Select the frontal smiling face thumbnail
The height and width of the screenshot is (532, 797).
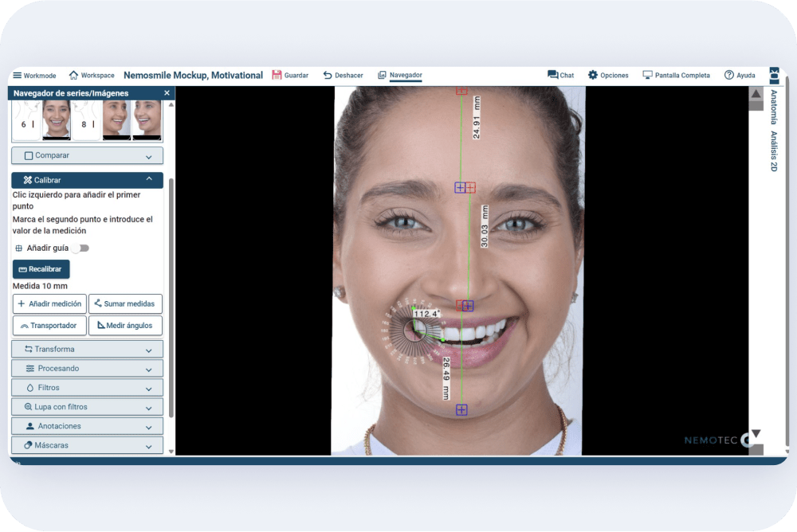[x=57, y=120]
